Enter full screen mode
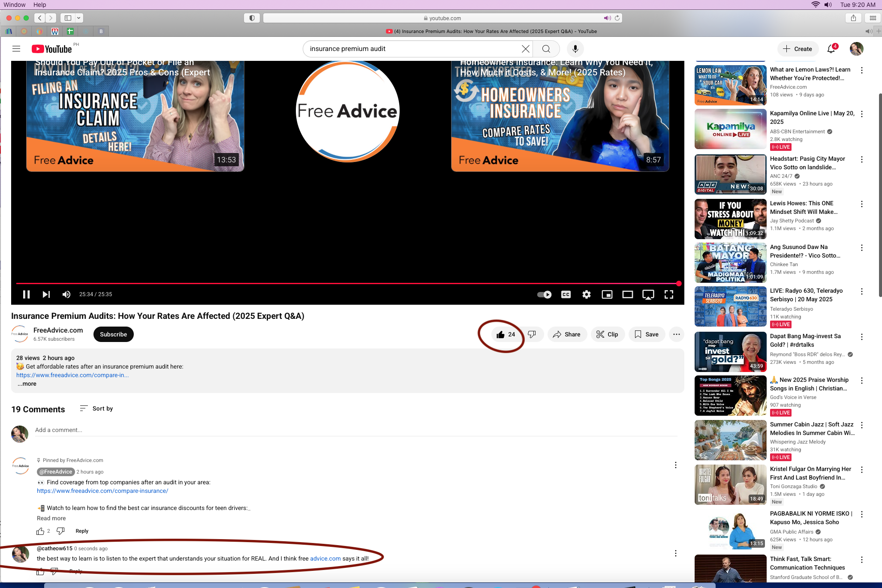 [669, 294]
